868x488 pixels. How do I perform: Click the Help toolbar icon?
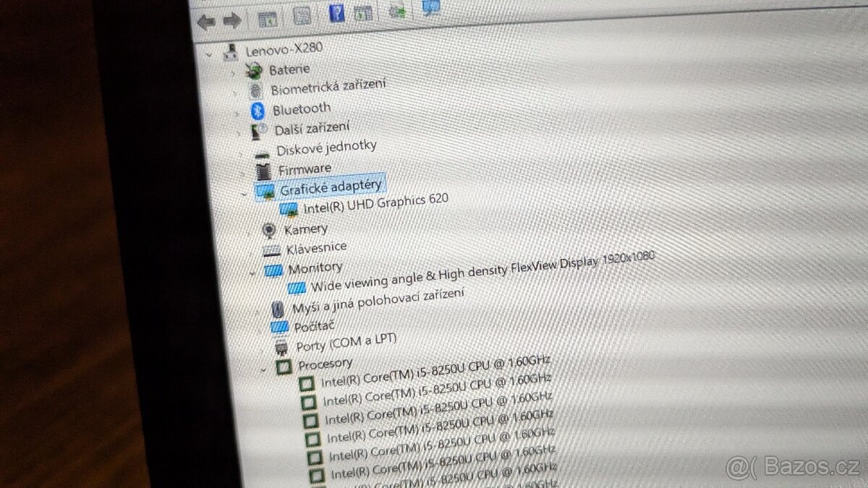tap(337, 13)
